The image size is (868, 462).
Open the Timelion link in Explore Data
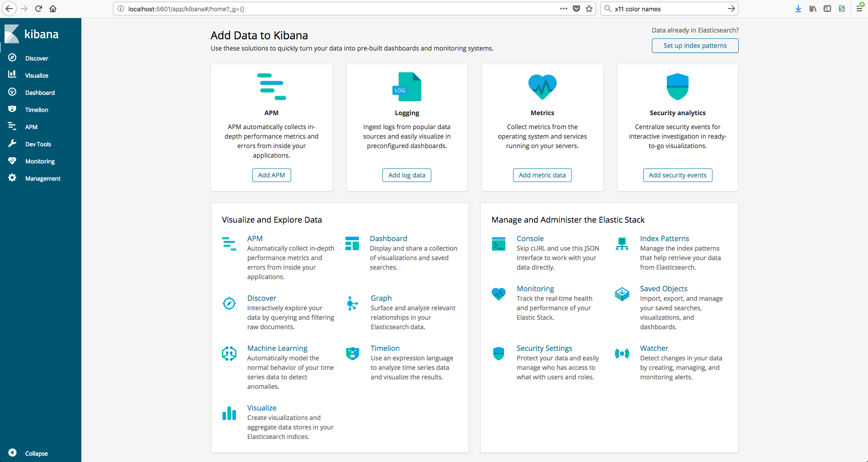385,348
